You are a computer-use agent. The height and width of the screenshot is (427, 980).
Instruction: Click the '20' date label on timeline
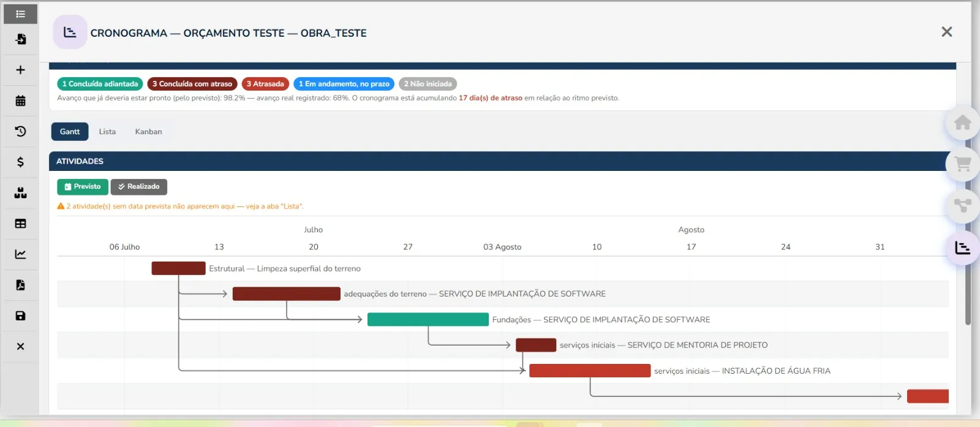(x=314, y=247)
